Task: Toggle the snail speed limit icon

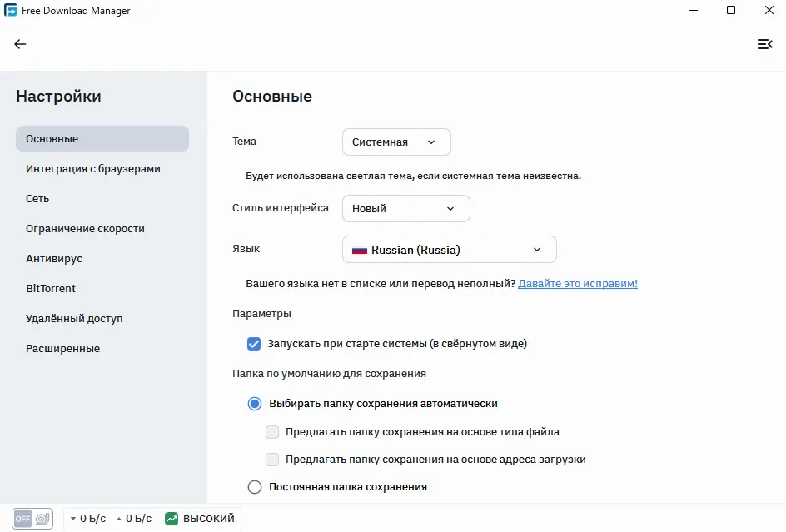Action: click(43, 518)
